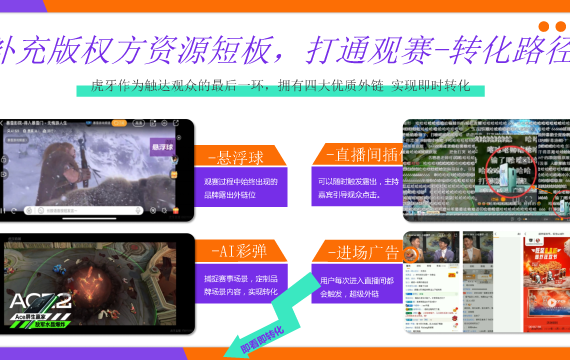Click the orange-circled icon beside the hosts
This screenshot has height=360, width=570.
410,254
